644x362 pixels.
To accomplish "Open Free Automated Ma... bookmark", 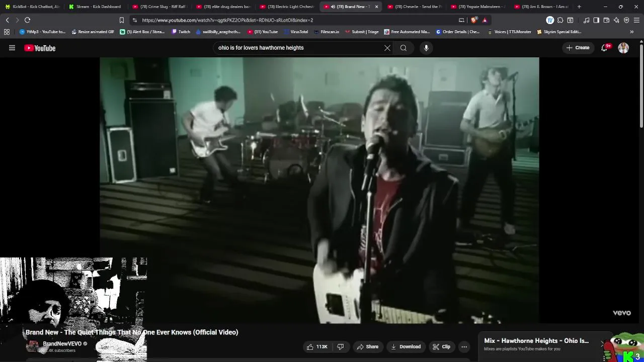I will point(407,32).
